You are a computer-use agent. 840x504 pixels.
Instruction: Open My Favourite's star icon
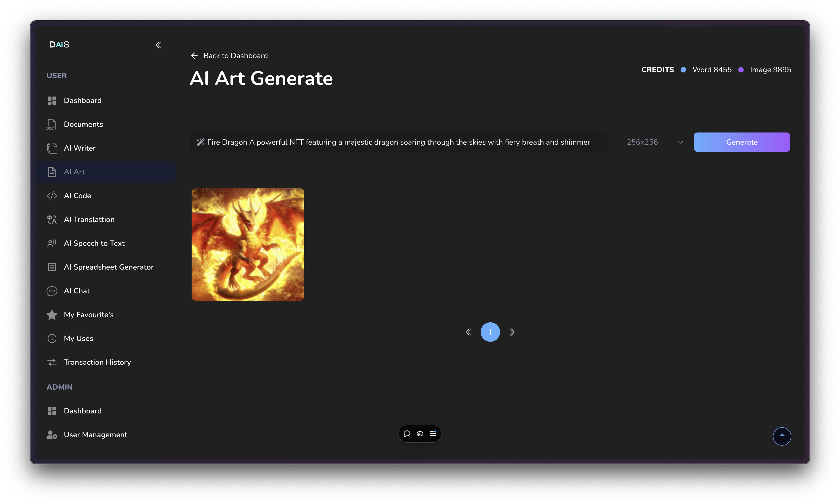(52, 315)
